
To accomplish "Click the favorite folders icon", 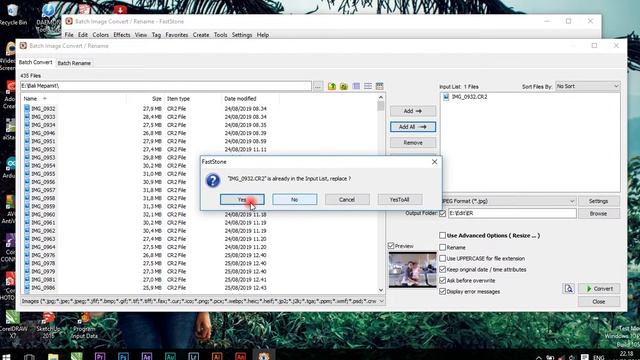I will (x=344, y=86).
